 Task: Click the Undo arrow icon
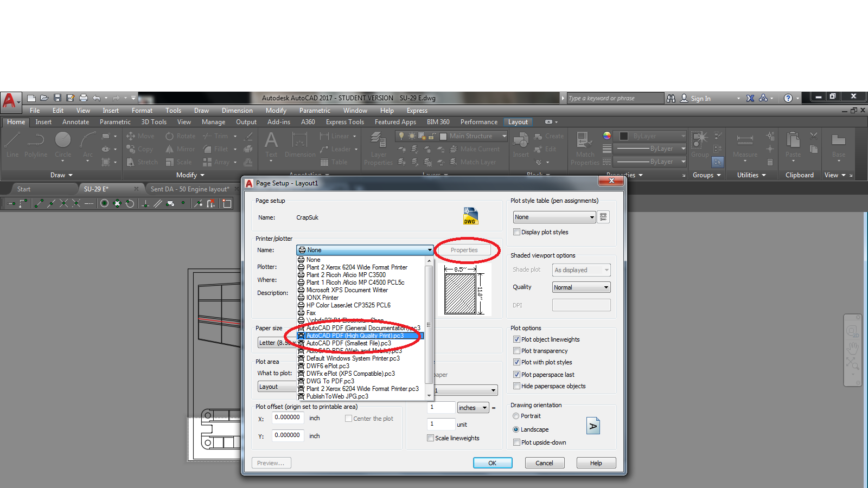point(97,98)
